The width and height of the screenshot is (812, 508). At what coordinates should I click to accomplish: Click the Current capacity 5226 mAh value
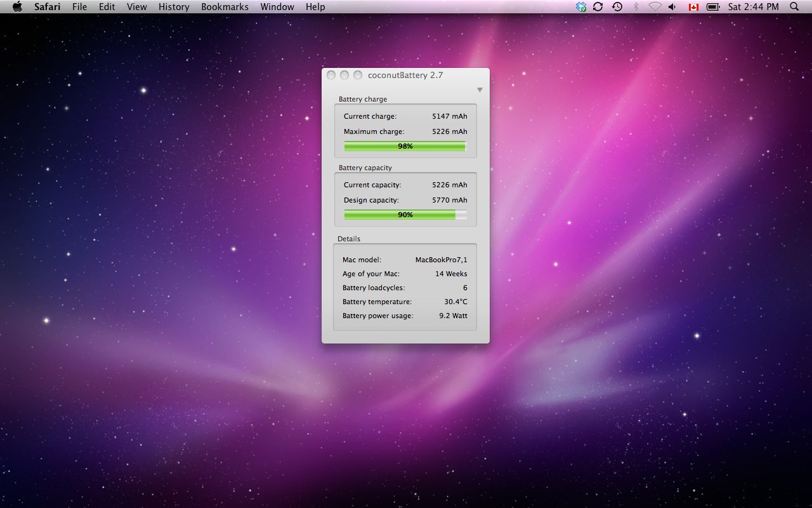pos(450,185)
